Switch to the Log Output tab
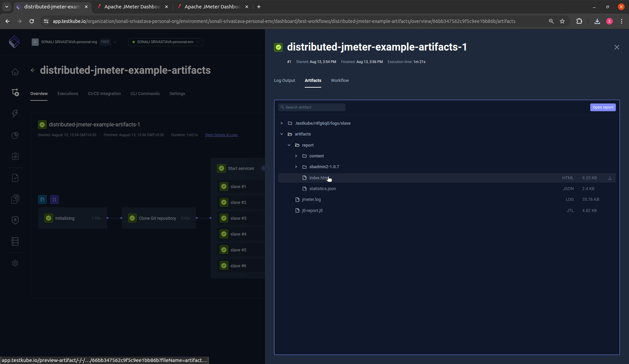This screenshot has height=364, width=629. point(284,80)
